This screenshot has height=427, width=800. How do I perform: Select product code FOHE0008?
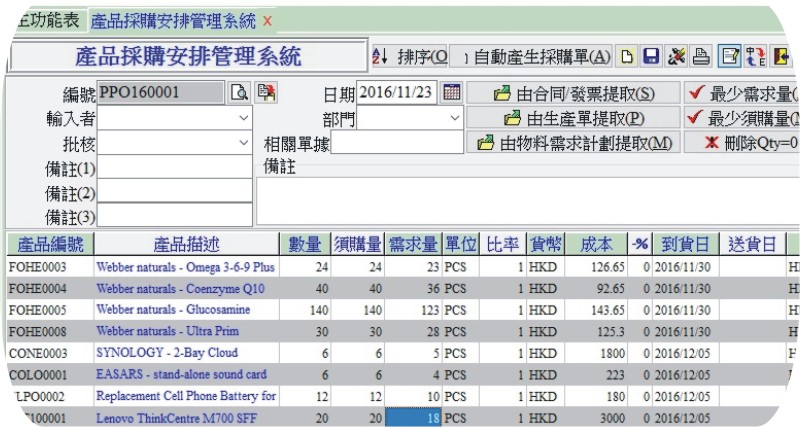pyautogui.click(x=38, y=332)
